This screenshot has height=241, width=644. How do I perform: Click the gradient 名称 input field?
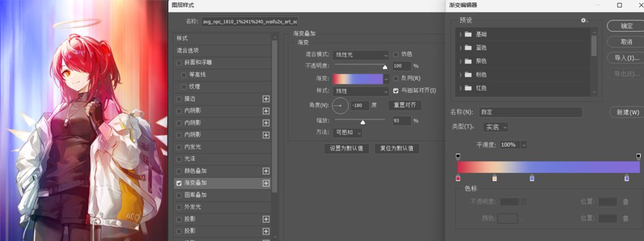pyautogui.click(x=530, y=112)
